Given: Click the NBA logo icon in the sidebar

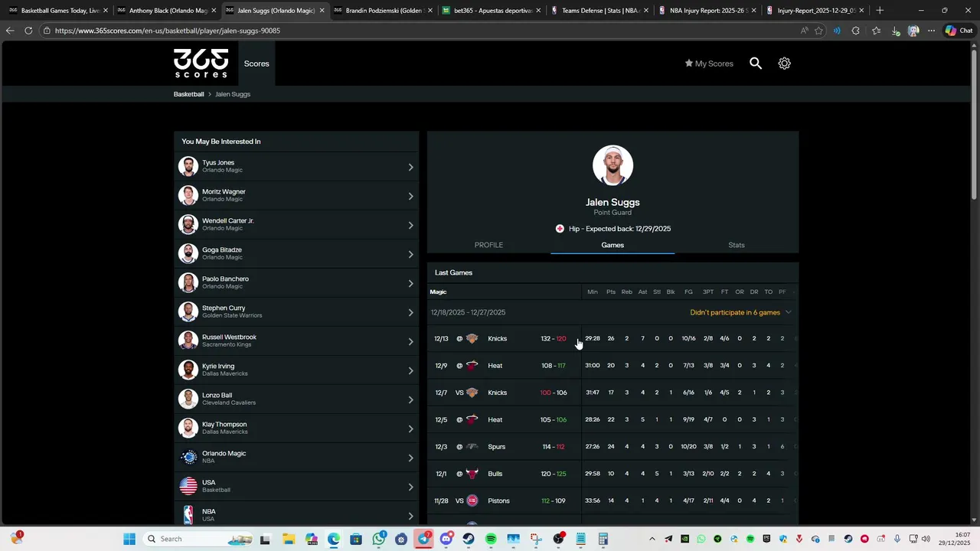Looking at the screenshot, I should pyautogui.click(x=188, y=515).
